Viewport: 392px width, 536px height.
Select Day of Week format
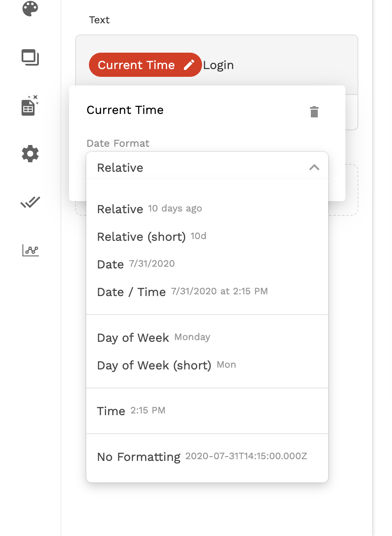pos(153,338)
